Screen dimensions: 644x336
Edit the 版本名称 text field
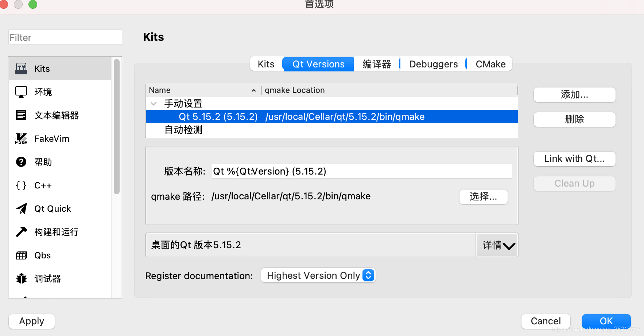tap(362, 171)
